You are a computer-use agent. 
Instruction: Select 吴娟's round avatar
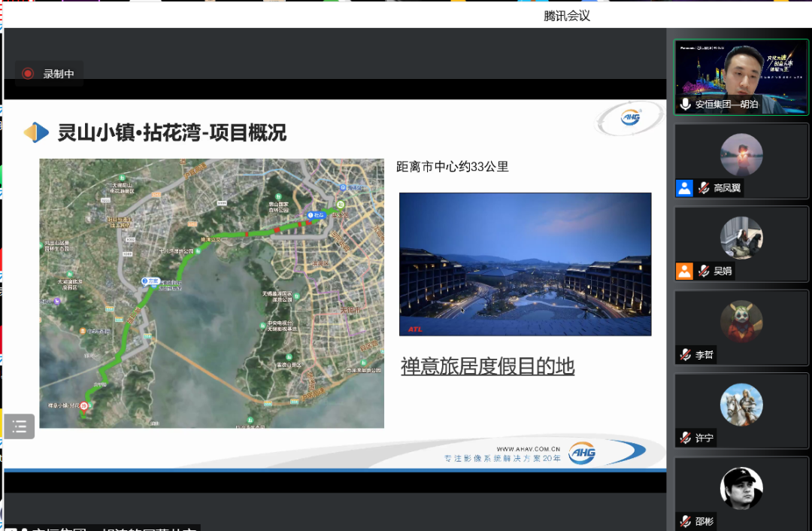(741, 238)
